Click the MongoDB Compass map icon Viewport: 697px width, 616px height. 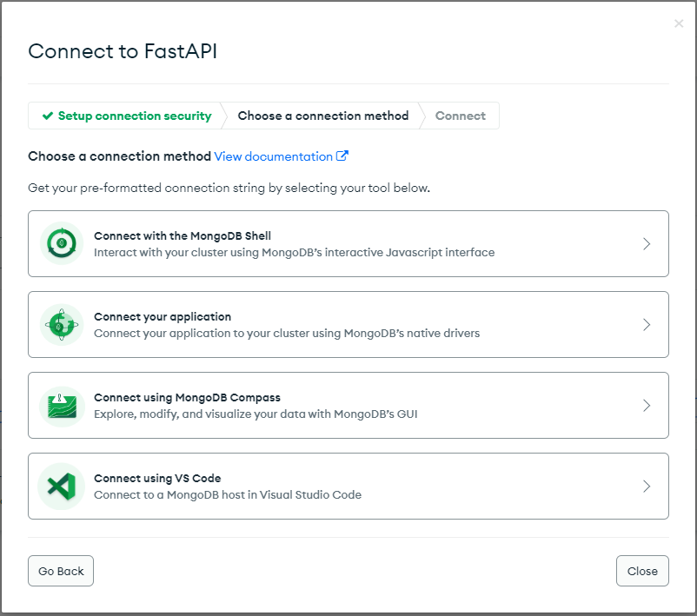[62, 406]
